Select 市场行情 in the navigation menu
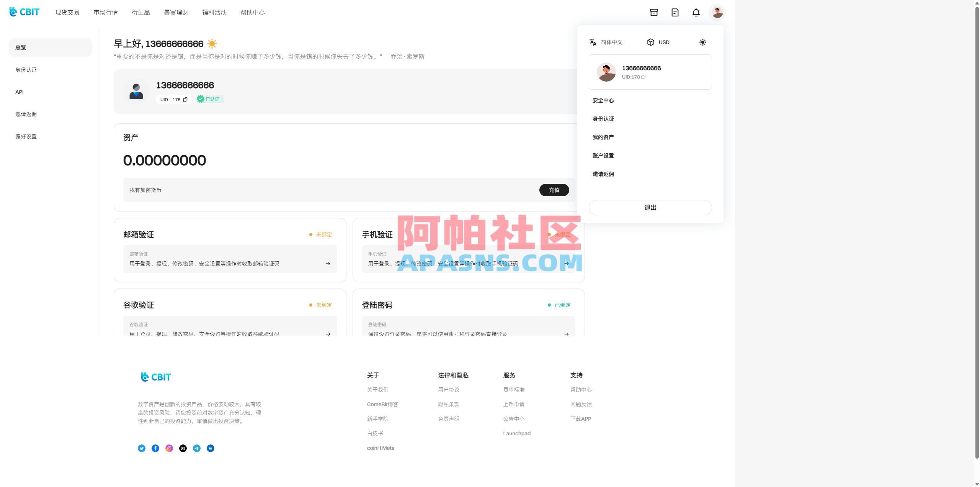 tap(105, 12)
